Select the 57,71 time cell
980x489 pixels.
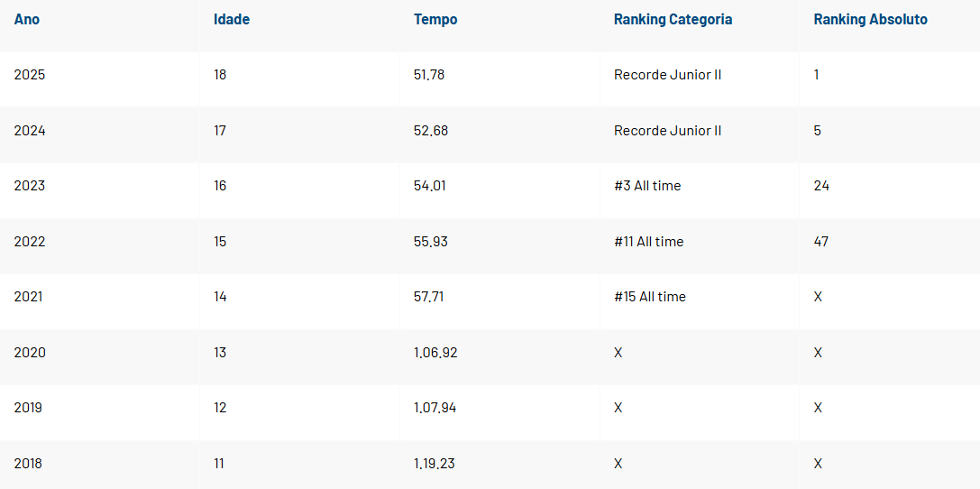429,297
